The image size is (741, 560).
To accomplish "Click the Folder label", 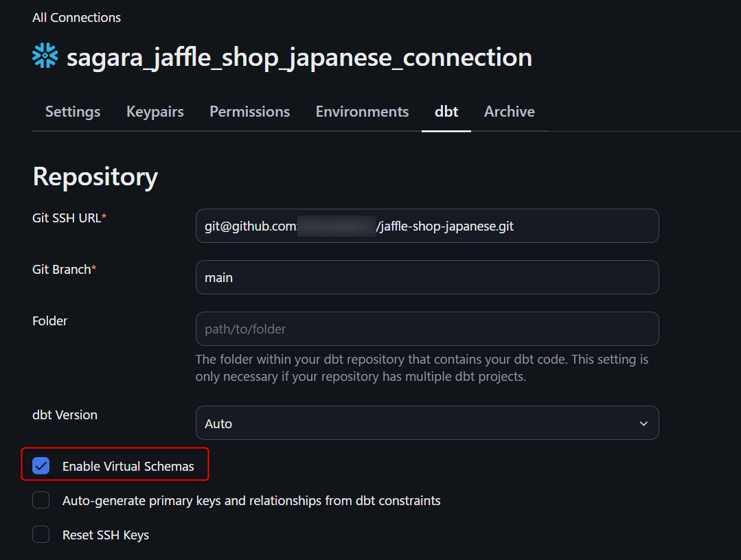I will [x=49, y=320].
